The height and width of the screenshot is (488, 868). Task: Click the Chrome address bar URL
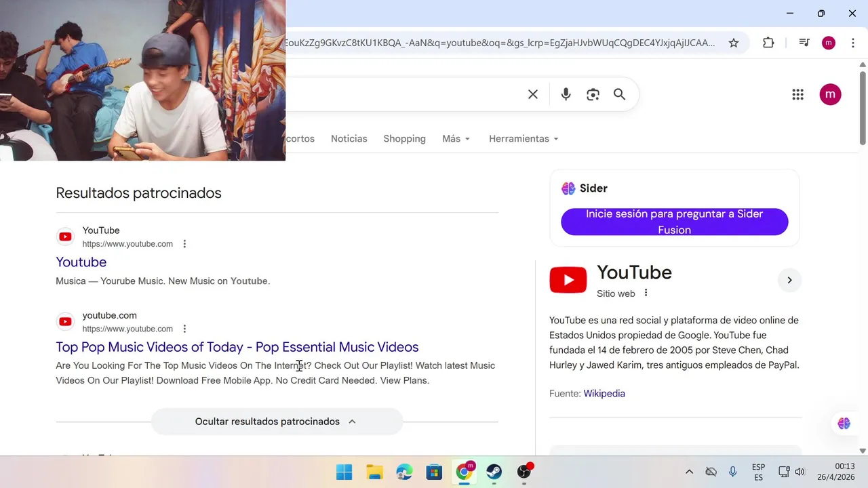[x=500, y=43]
